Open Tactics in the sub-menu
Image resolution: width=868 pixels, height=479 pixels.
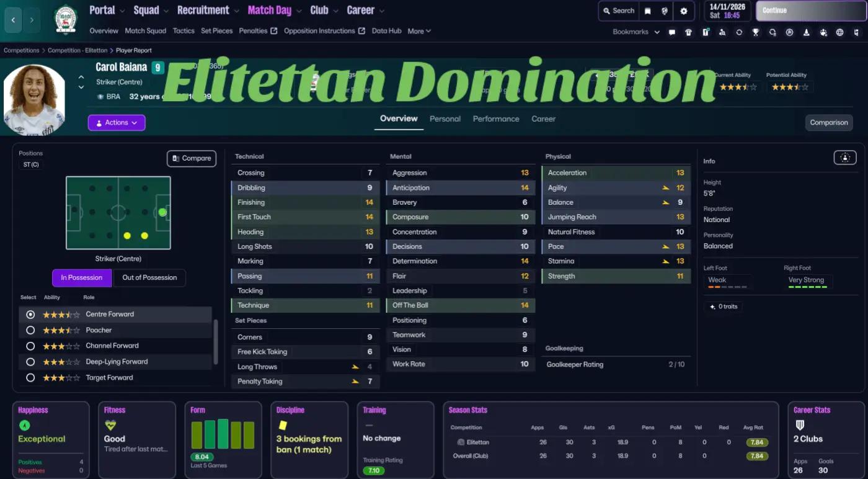(x=184, y=31)
